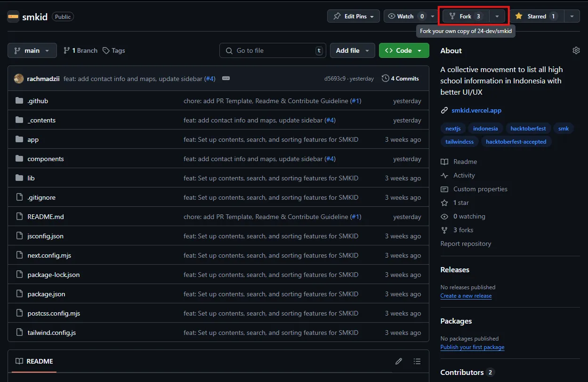Open the Watch notifications dropdown
Screen dimensions: 588x382
tap(412, 16)
